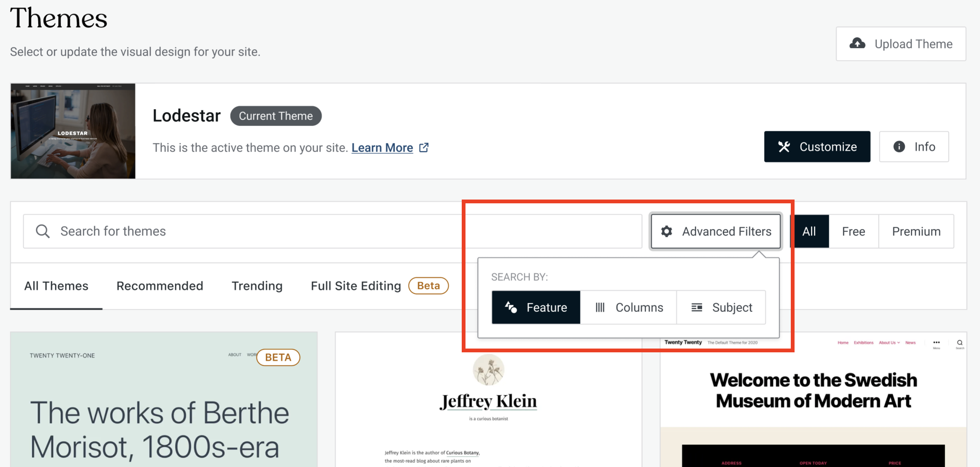Switch to the Trending tab
The height and width of the screenshot is (467, 980).
(x=257, y=286)
